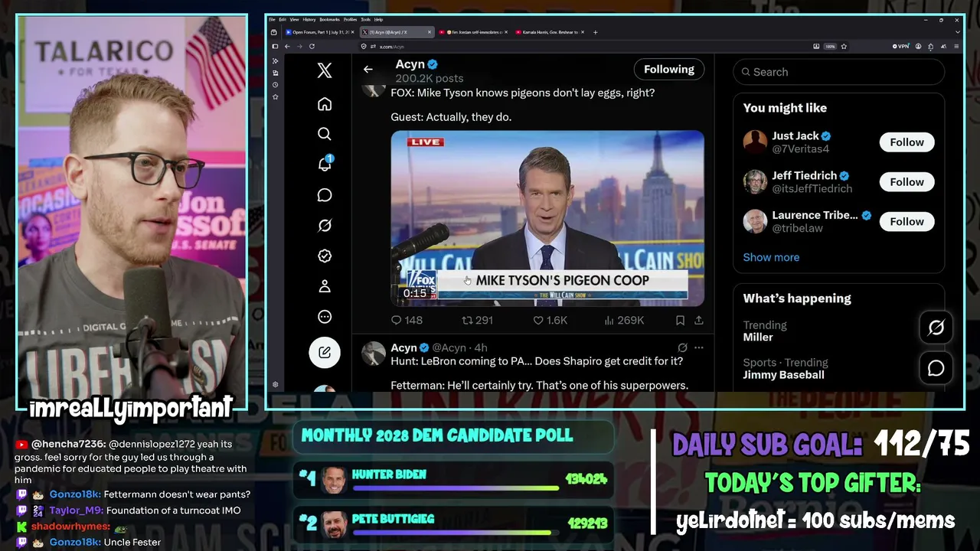Play the Mike Tyson's Pigeon Coop video
The image size is (980, 551).
(x=547, y=218)
